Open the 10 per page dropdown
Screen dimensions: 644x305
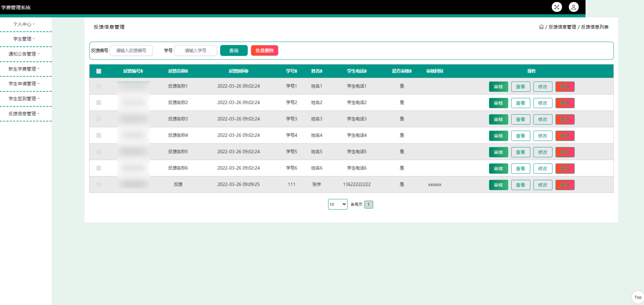[x=338, y=204]
